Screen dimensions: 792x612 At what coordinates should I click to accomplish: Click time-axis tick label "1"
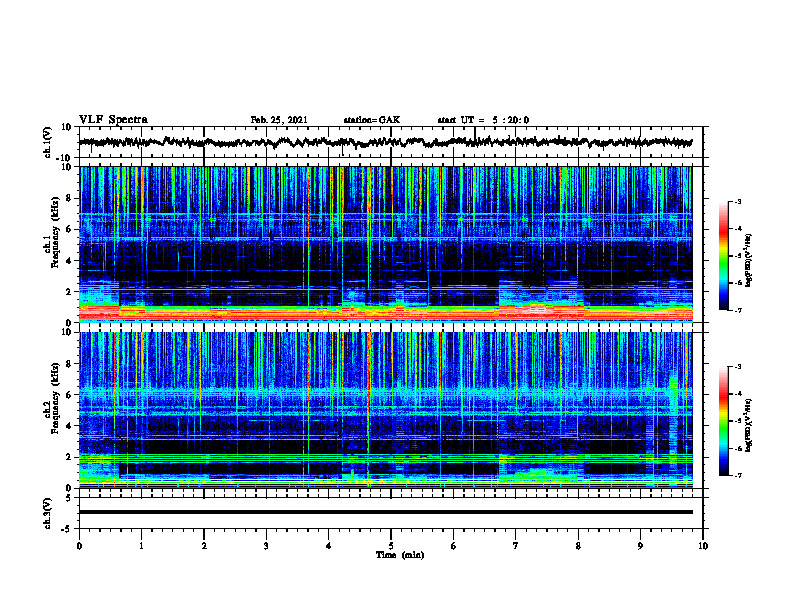[141, 546]
